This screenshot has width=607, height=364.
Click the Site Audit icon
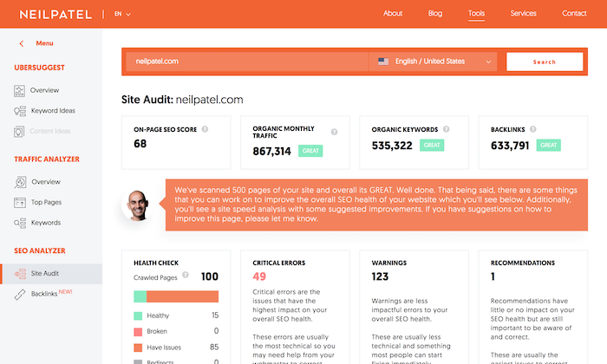pyautogui.click(x=20, y=274)
